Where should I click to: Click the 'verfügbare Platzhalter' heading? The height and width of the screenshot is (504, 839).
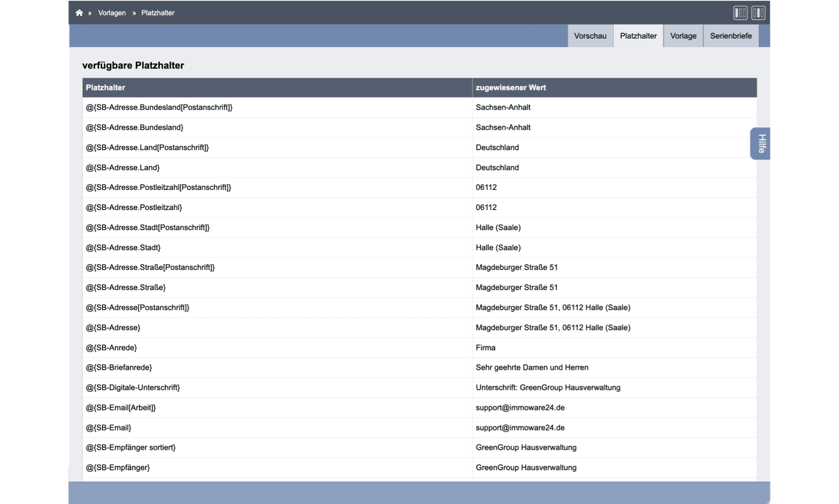133,65
